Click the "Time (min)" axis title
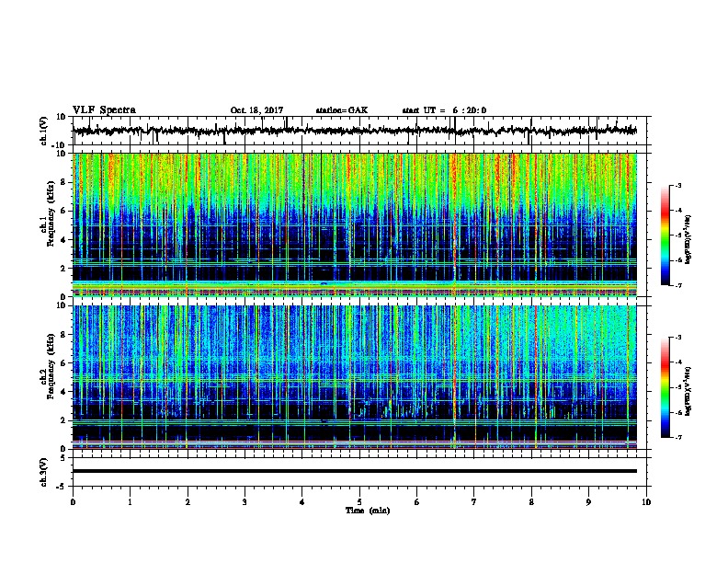This screenshot has height=563, width=728. [368, 511]
